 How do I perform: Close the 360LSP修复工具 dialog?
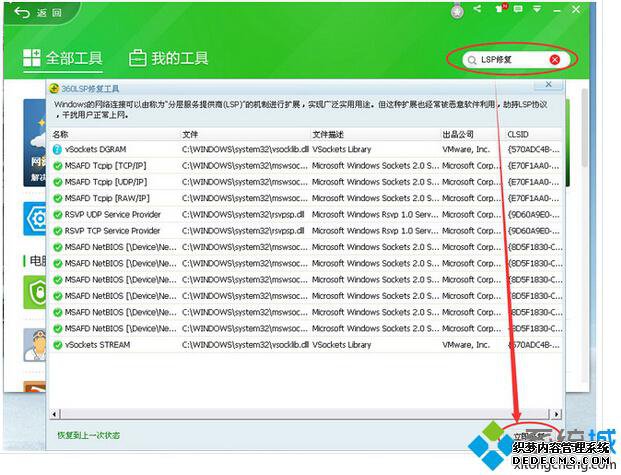pyautogui.click(x=549, y=84)
